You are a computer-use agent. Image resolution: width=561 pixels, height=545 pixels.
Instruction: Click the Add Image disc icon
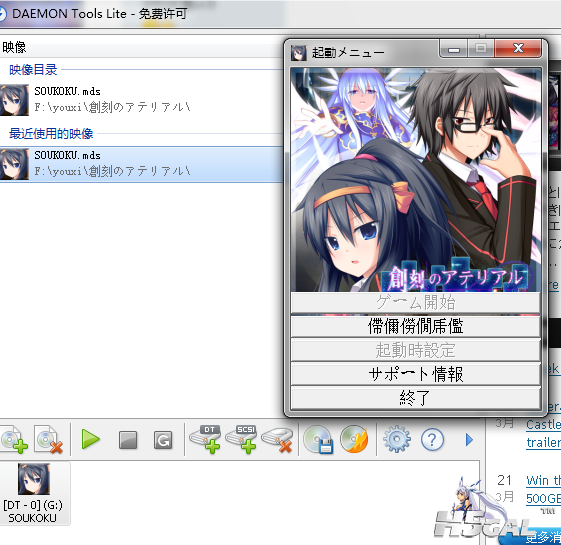tap(14, 439)
